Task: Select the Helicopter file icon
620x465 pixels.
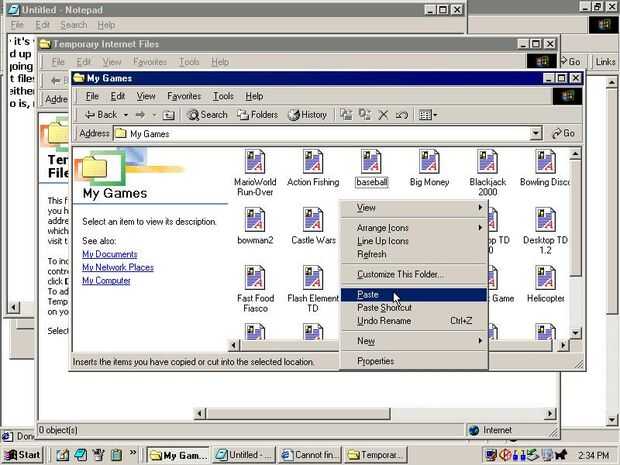Action: [x=545, y=278]
